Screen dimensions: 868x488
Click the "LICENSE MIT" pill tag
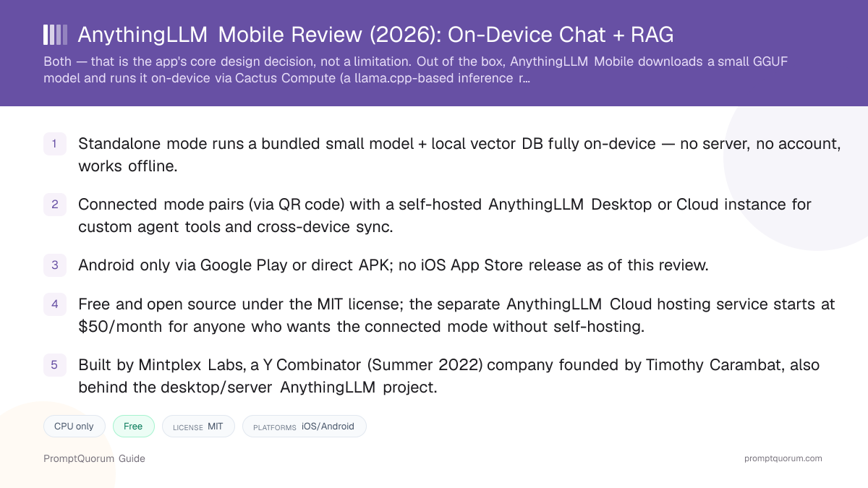point(198,427)
